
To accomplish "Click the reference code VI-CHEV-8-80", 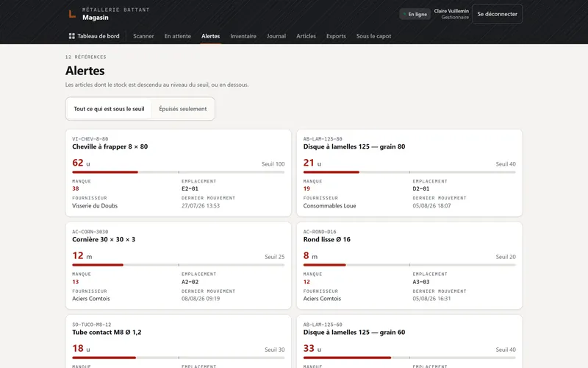I will click(90, 139).
